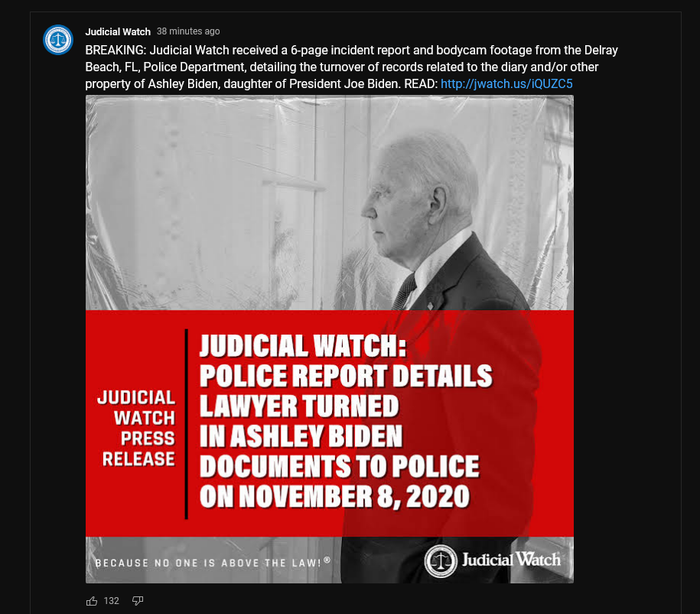Follow the jwatch.us/iQUZC5 link
Viewport: 700px width, 614px height.
click(x=506, y=84)
